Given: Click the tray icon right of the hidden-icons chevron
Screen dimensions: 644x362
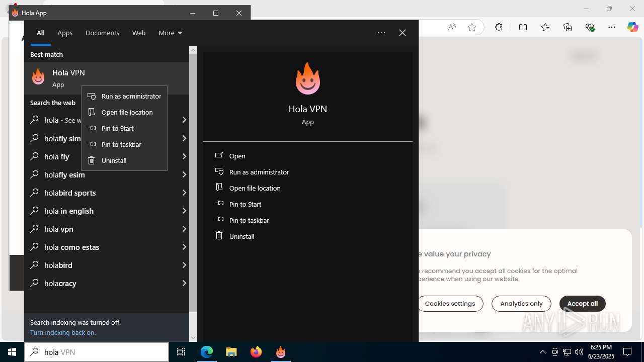Looking at the screenshot, I should [555, 352].
